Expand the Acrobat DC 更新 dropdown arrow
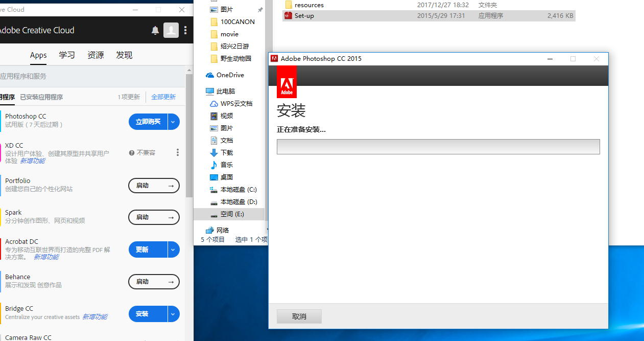644x341 pixels. coord(174,249)
